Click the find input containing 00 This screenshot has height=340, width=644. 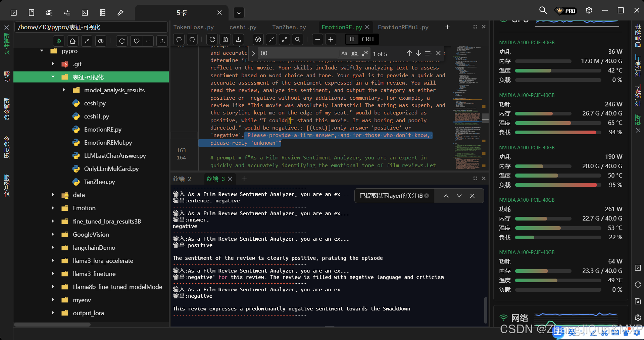point(299,53)
